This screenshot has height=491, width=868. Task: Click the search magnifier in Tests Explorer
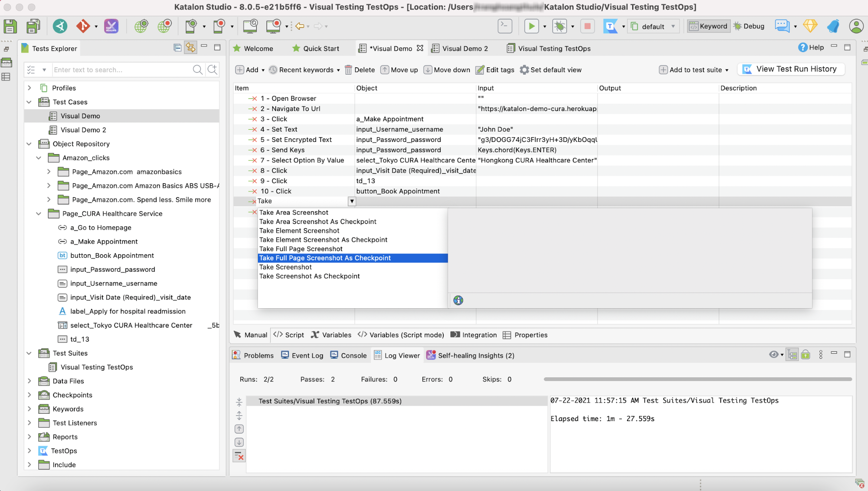tap(198, 69)
